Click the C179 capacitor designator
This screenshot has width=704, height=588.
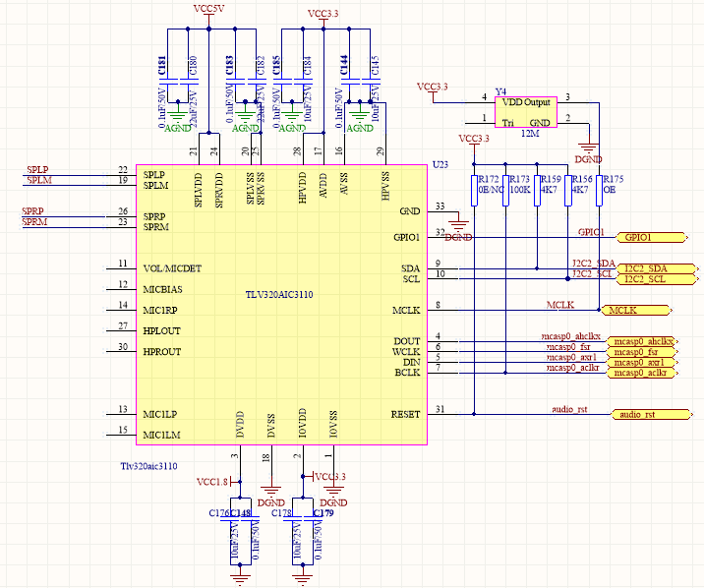click(x=323, y=513)
